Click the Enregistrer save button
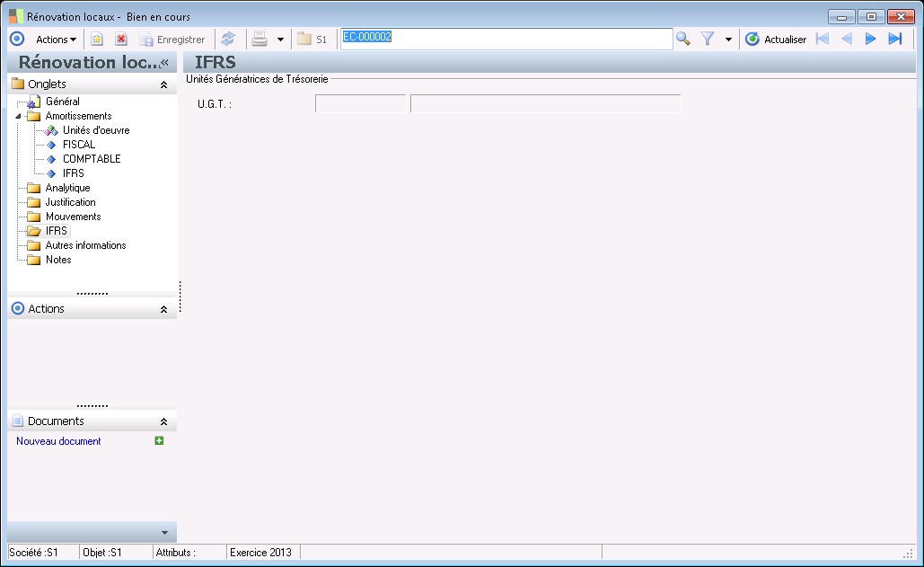The height and width of the screenshot is (567, 924). [x=172, y=40]
